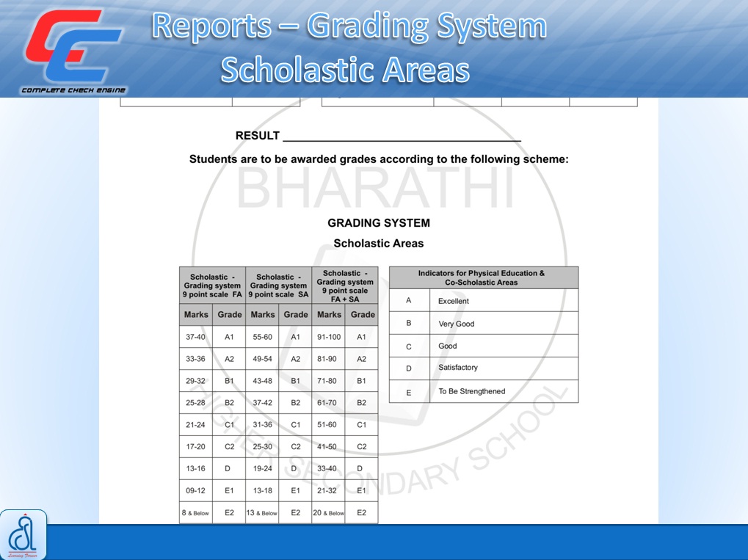Click the '13-16' marks cell
748x560 pixels.
pos(195,468)
